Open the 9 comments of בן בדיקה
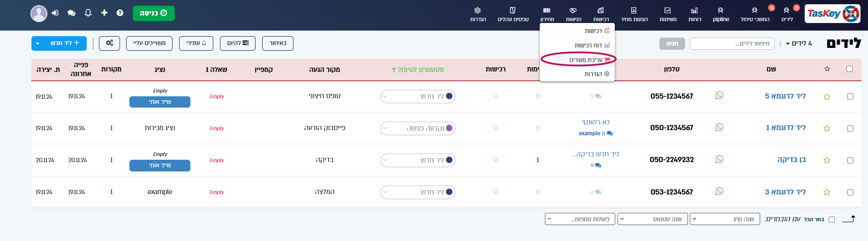868x241 pixels. click(x=596, y=165)
